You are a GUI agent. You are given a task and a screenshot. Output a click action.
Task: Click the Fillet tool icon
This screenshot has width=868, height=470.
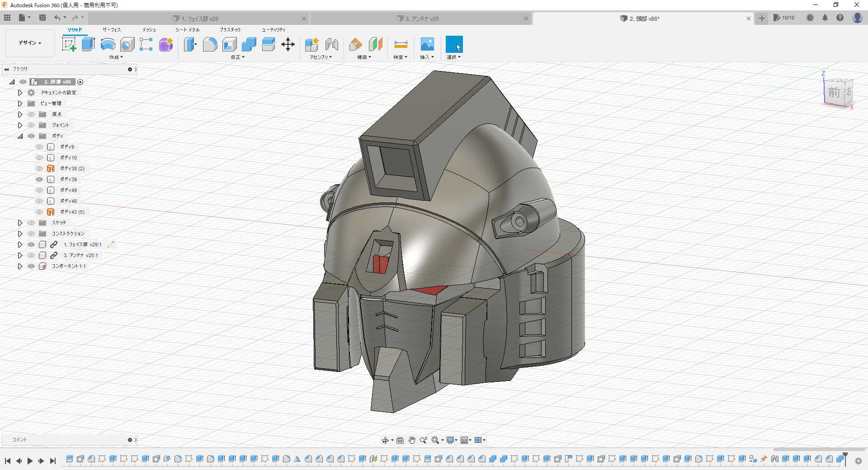[210, 44]
